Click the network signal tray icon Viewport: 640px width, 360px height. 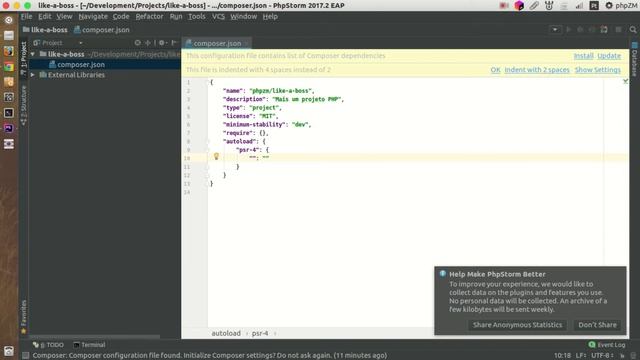pos(579,5)
